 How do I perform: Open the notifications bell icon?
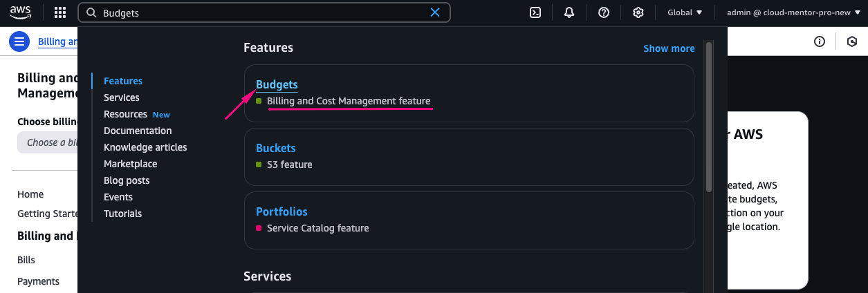point(569,12)
